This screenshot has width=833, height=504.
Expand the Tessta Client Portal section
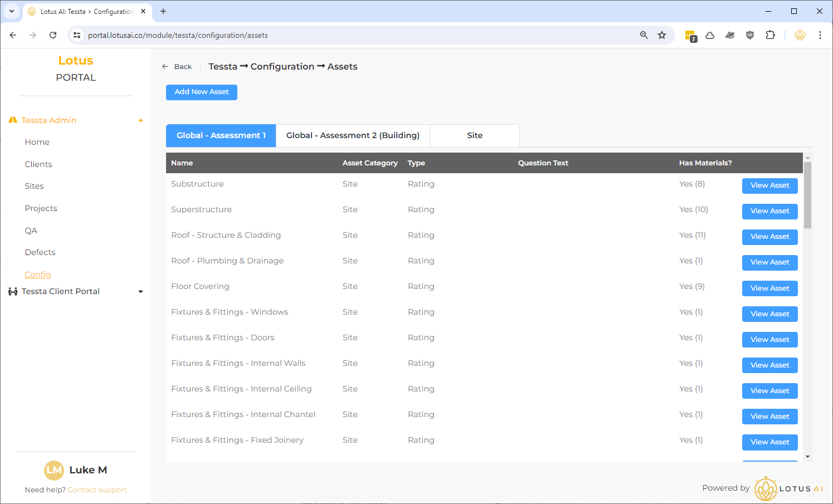[140, 291]
